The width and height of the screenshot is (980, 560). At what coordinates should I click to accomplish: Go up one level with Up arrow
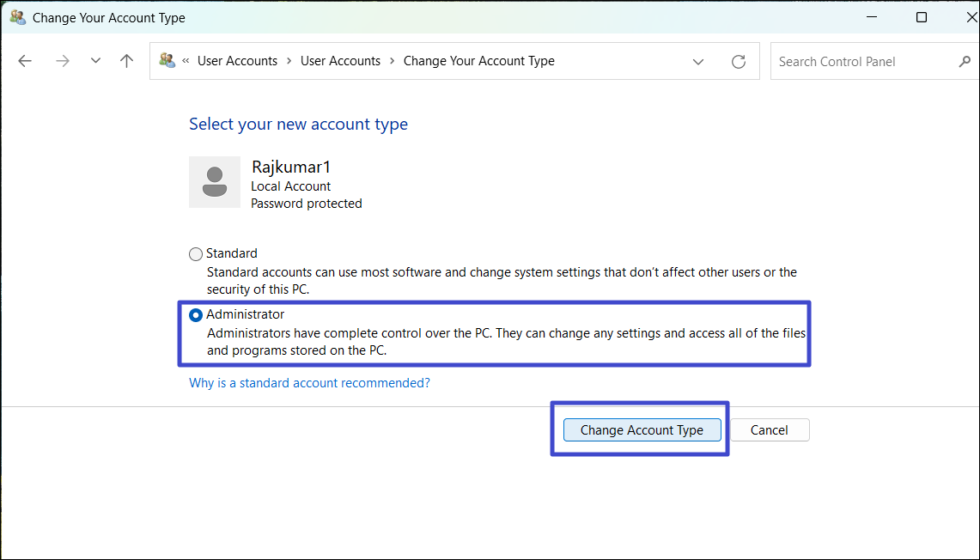pyautogui.click(x=127, y=61)
